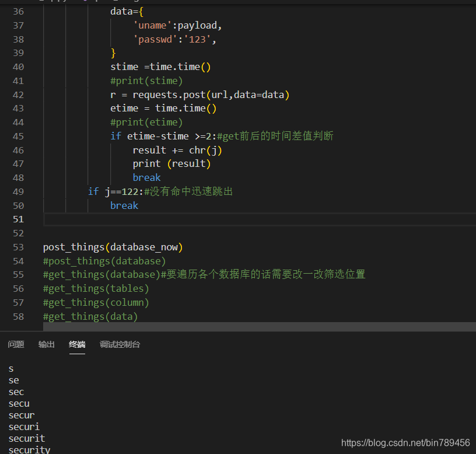Click terminal output line 'securit'
The height and width of the screenshot is (454, 476).
(x=27, y=438)
